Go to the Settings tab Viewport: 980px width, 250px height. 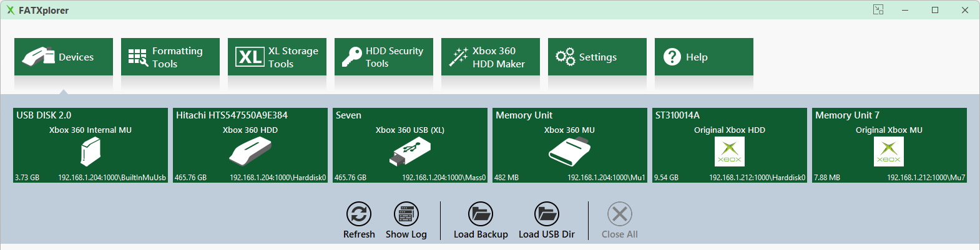point(597,57)
